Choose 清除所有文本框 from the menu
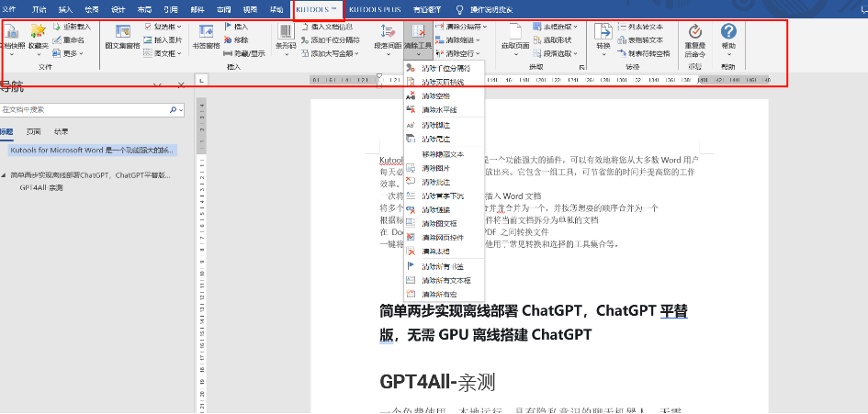The image size is (868, 414). 445,281
